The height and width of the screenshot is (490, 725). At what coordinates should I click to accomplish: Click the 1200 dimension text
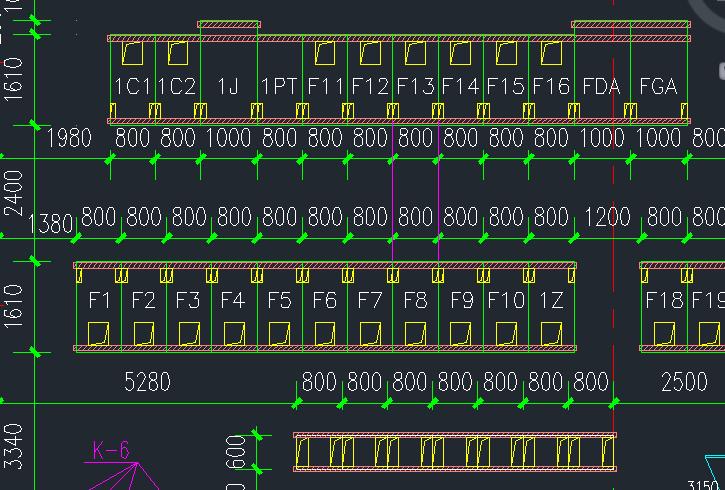click(607, 217)
